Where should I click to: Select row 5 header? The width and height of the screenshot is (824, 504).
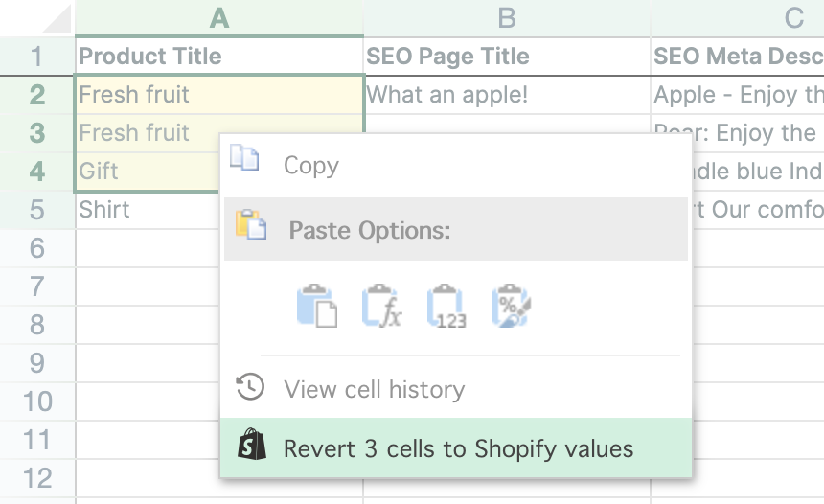click(36, 210)
